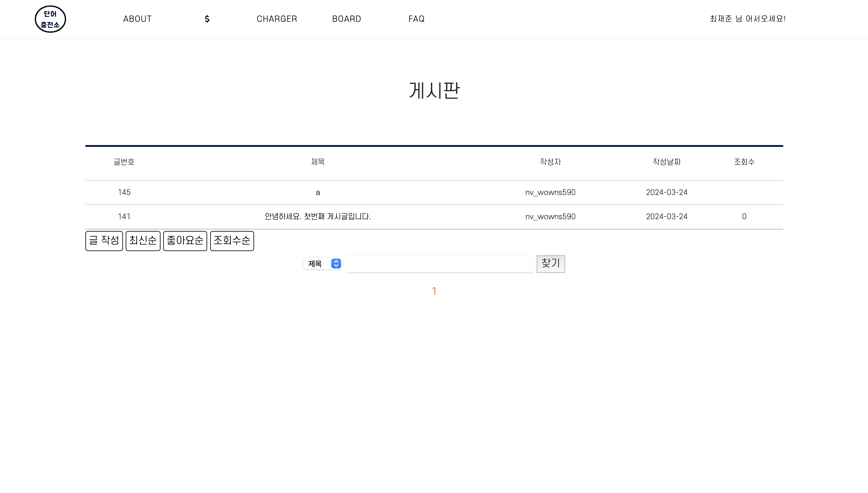Click author nv_wowns590 in second row
This screenshot has width=868, height=493.
point(550,217)
